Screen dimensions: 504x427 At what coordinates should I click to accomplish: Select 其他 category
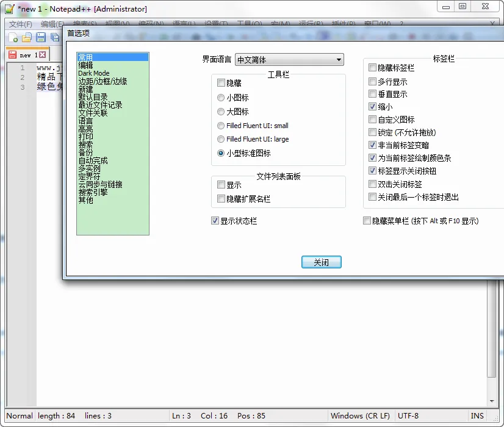click(x=113, y=200)
